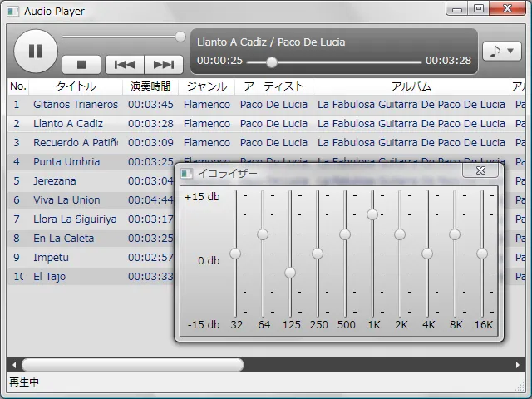Skip to the next track

164,65
